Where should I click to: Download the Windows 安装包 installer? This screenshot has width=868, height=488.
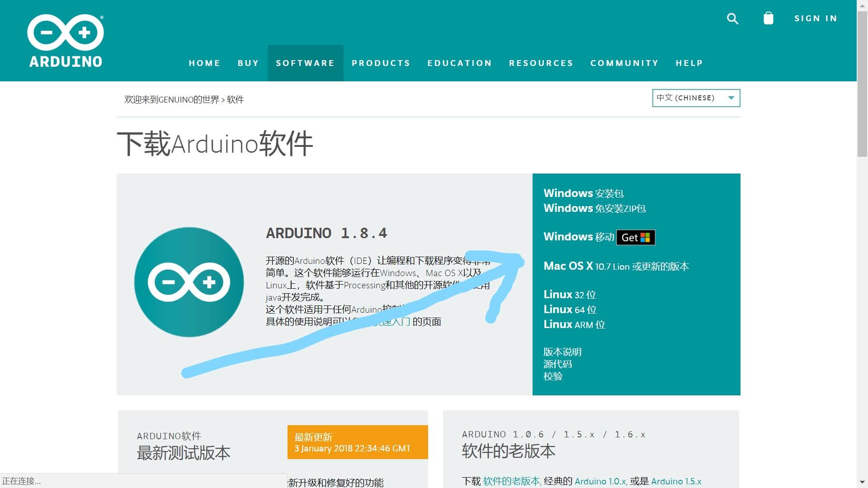coord(583,193)
